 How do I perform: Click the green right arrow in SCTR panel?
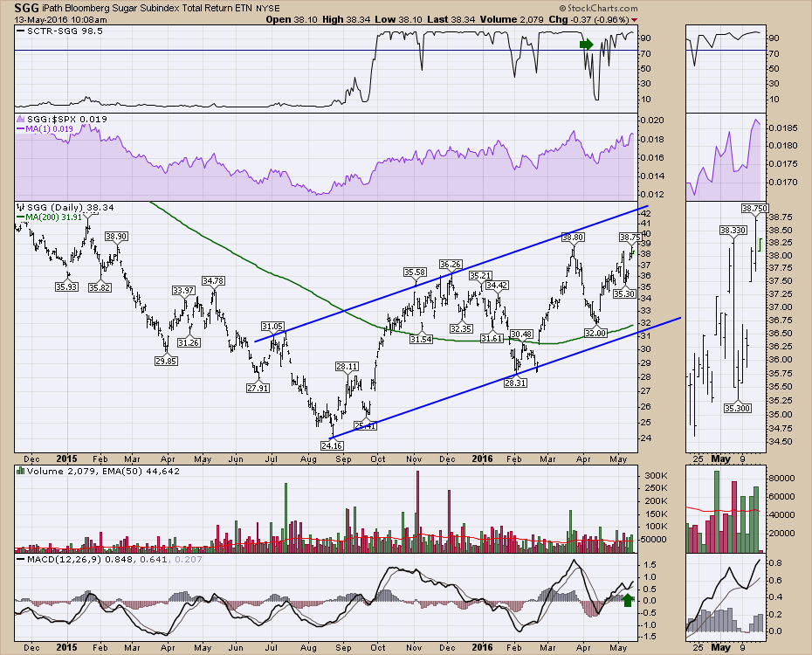coord(586,44)
